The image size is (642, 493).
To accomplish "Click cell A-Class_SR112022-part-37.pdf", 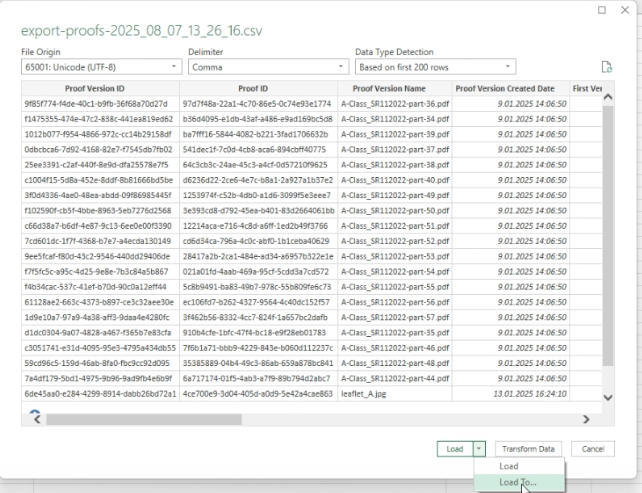I will coord(395,149).
